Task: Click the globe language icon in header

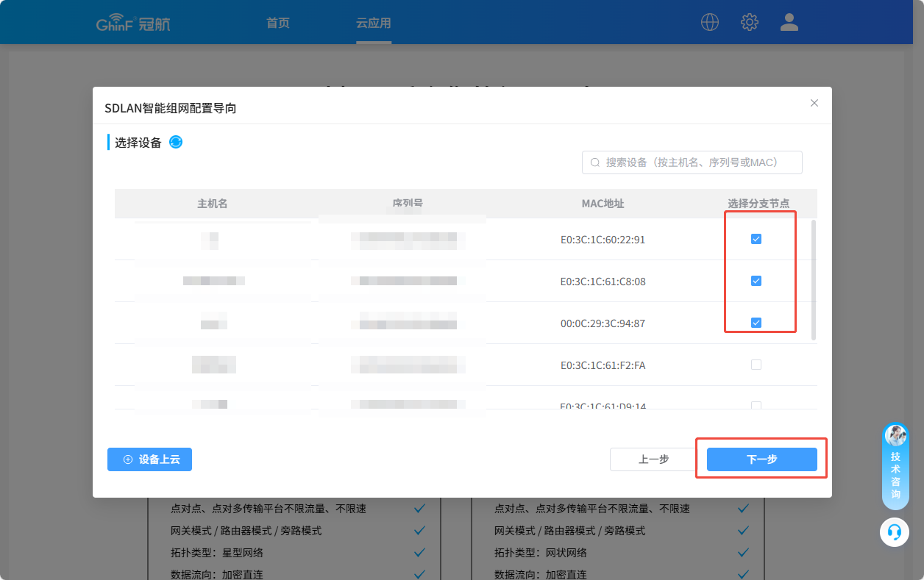Action: pos(710,22)
